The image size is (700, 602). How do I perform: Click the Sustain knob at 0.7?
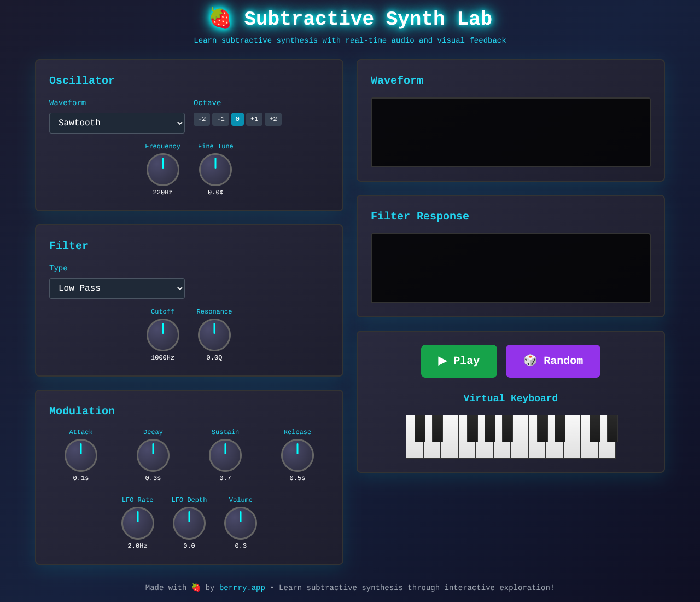point(225,455)
